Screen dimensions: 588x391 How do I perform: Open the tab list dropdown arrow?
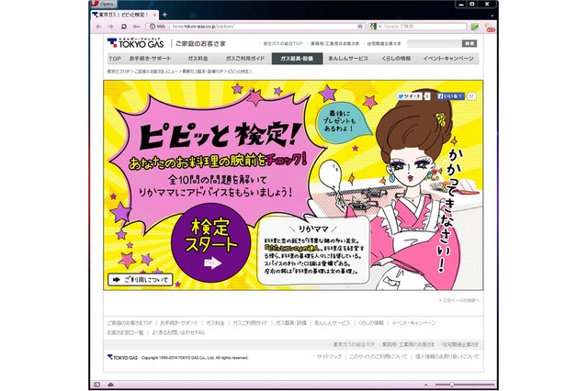[492, 16]
